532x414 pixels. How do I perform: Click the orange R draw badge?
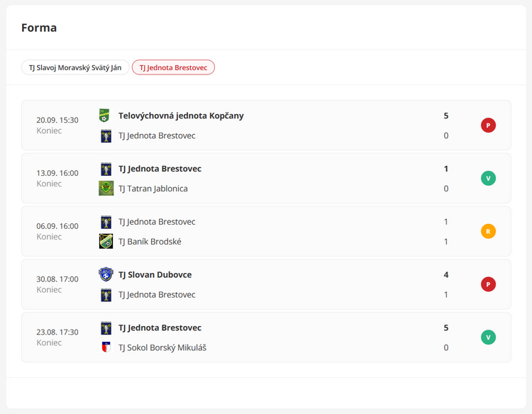(488, 231)
